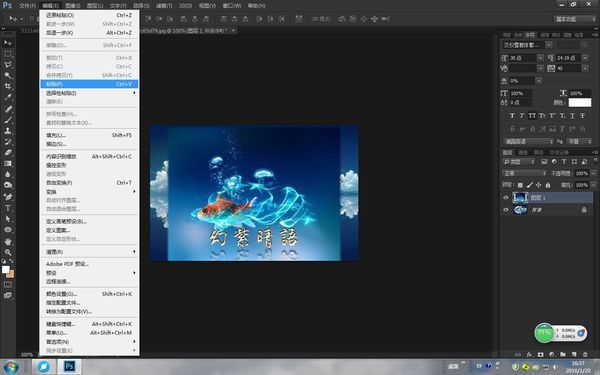Select the Healing Brush tool
Screen dimensions: 600x375
(x=8, y=109)
